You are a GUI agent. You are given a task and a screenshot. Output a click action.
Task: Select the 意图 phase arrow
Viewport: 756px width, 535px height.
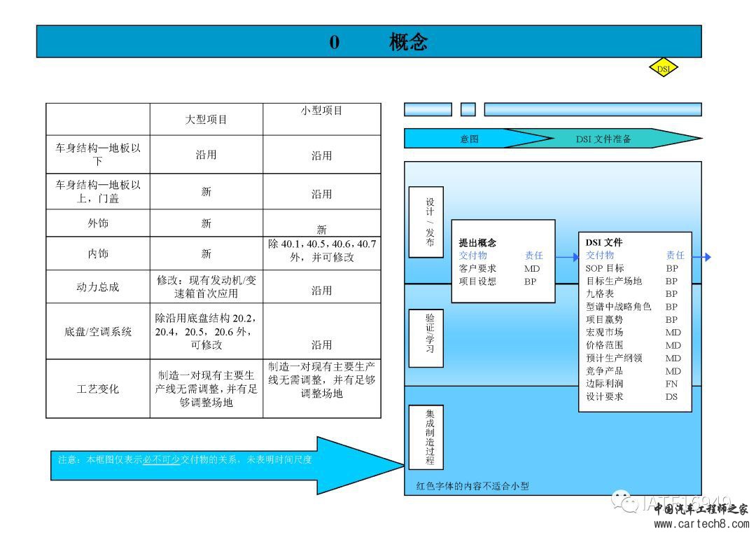point(469,139)
